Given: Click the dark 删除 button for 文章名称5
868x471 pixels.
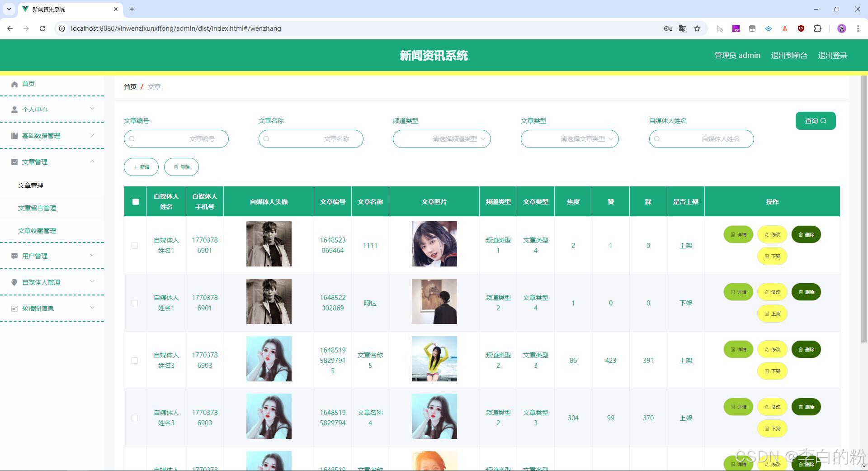Looking at the screenshot, I should click(x=806, y=349).
